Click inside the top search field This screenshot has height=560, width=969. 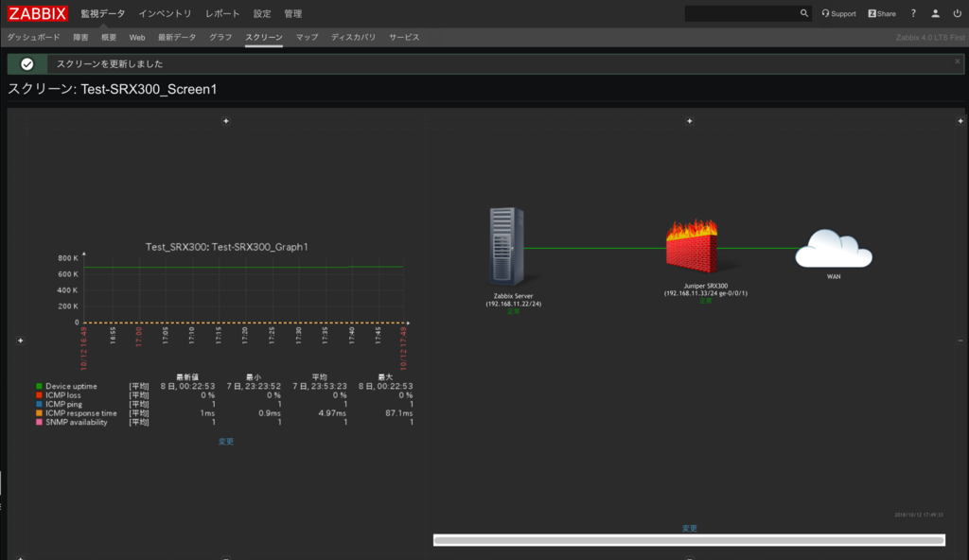pos(742,13)
